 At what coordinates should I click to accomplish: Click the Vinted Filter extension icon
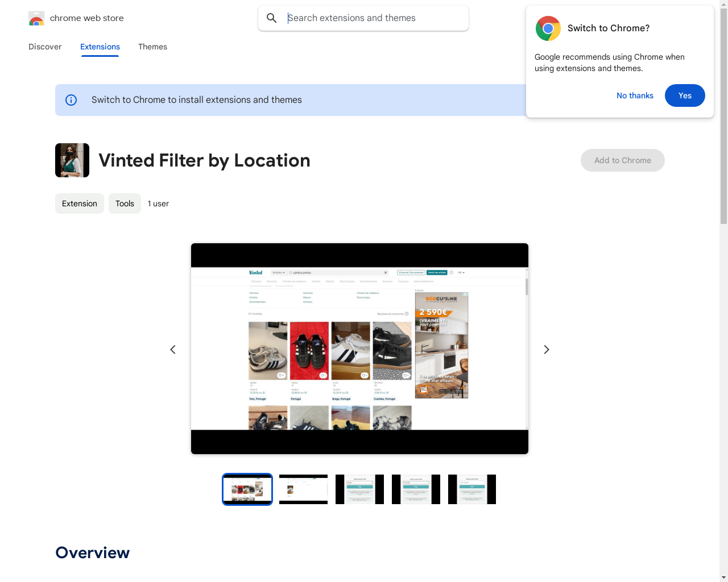pos(72,160)
